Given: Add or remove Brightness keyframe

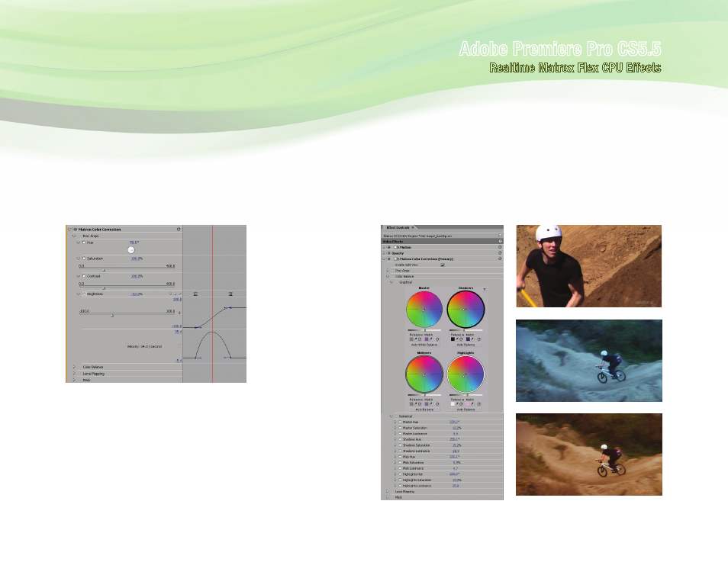Looking at the screenshot, I should [175, 294].
